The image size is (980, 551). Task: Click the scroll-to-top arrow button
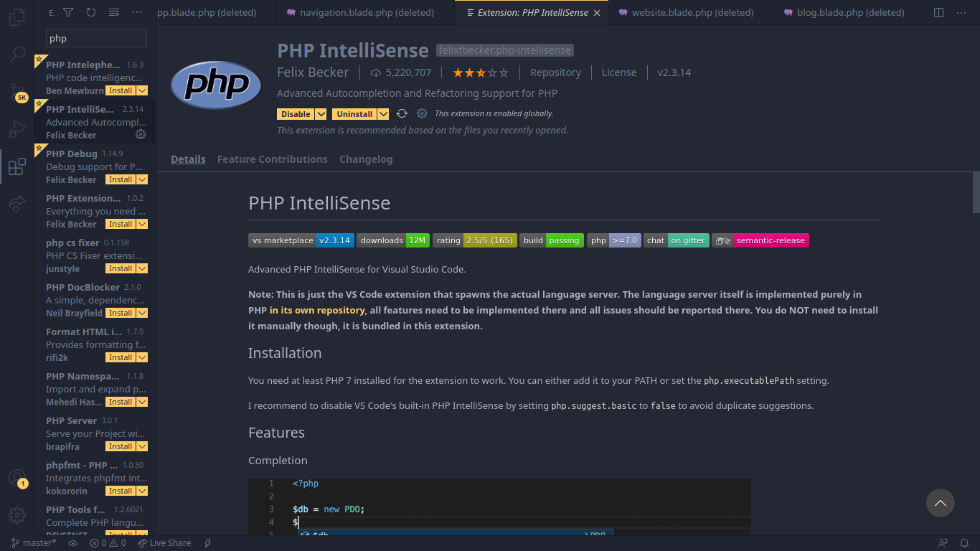pyautogui.click(x=940, y=503)
